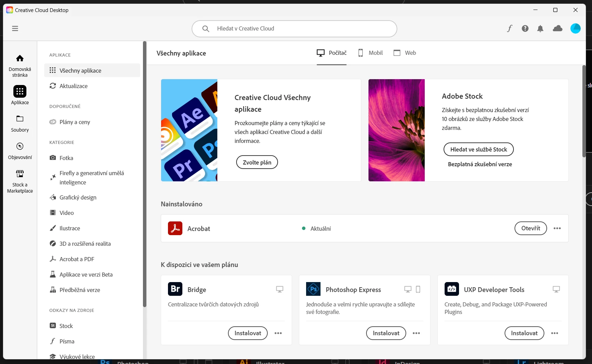Viewport: 592px width, 364px height.
Task: Open Soubory in the left rail
Action: [20, 124]
